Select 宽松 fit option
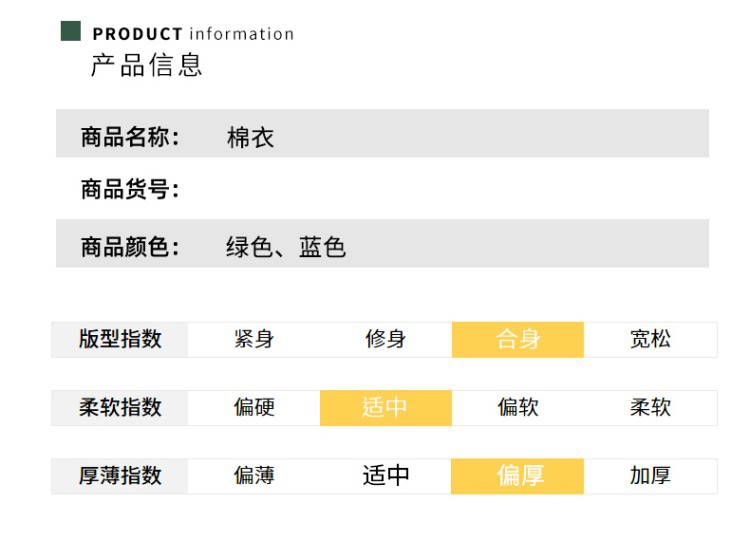The width and height of the screenshot is (750, 540). pos(650,340)
